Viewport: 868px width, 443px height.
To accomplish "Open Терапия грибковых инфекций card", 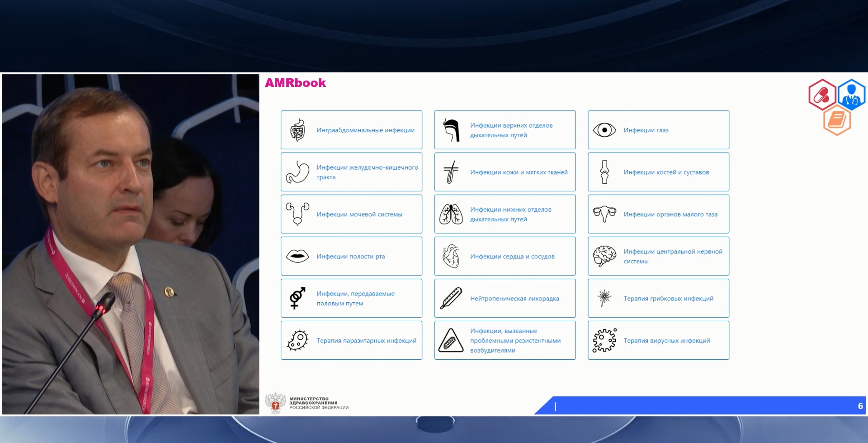I will (x=658, y=298).
